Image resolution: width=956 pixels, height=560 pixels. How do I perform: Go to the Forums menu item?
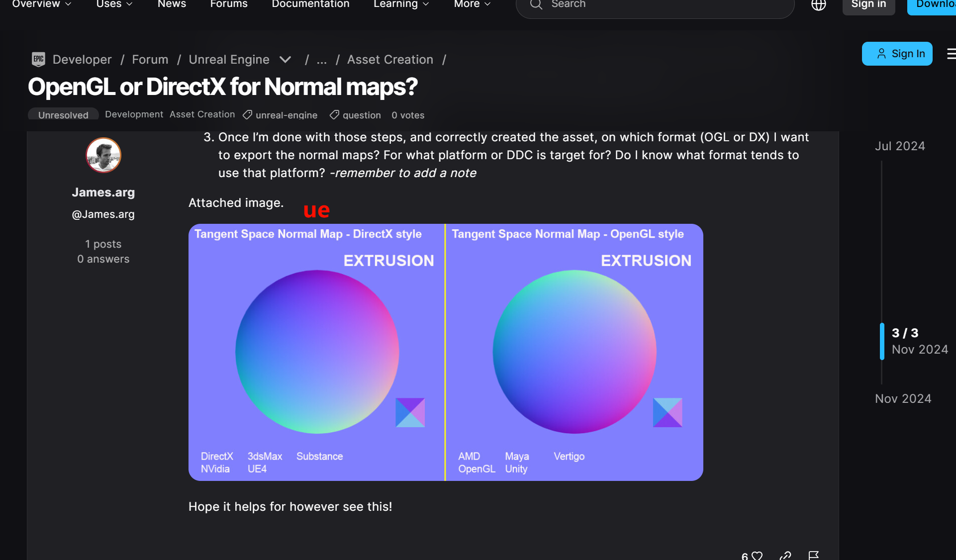(229, 4)
